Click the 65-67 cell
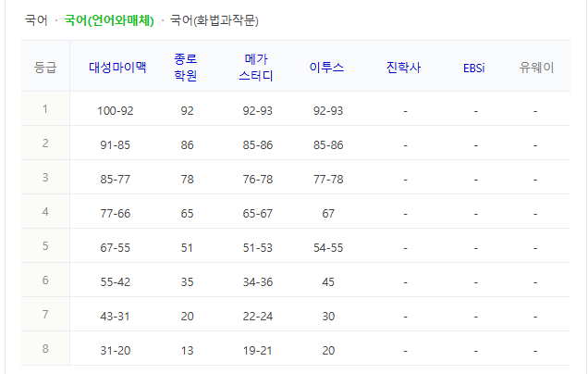 (258, 213)
